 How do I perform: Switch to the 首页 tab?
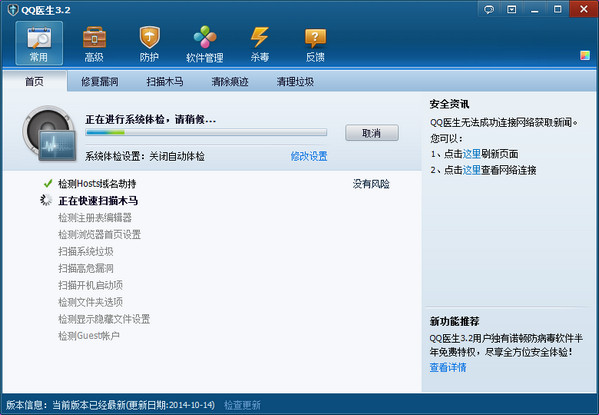(35, 81)
